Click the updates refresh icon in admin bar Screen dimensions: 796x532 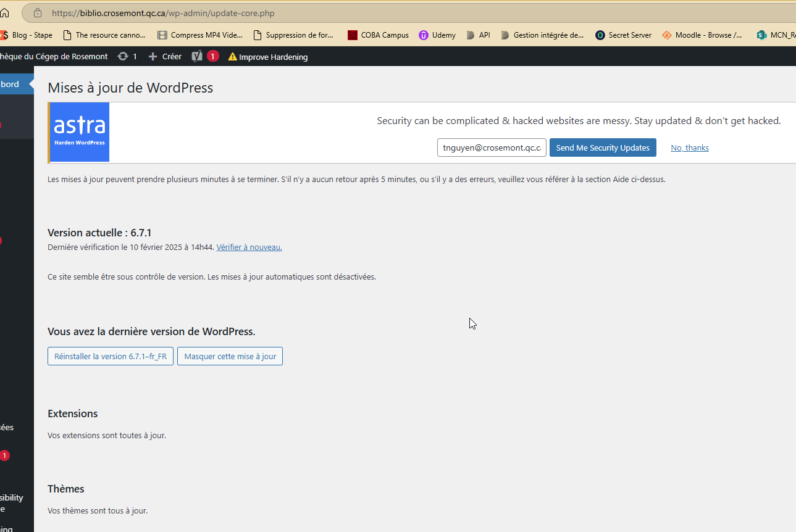(x=123, y=56)
